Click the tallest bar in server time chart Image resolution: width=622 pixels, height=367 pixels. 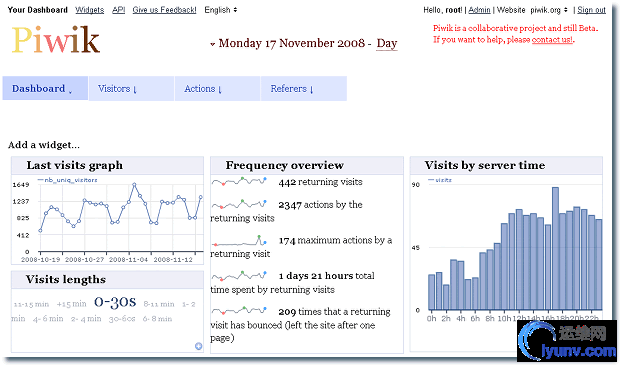555,248
